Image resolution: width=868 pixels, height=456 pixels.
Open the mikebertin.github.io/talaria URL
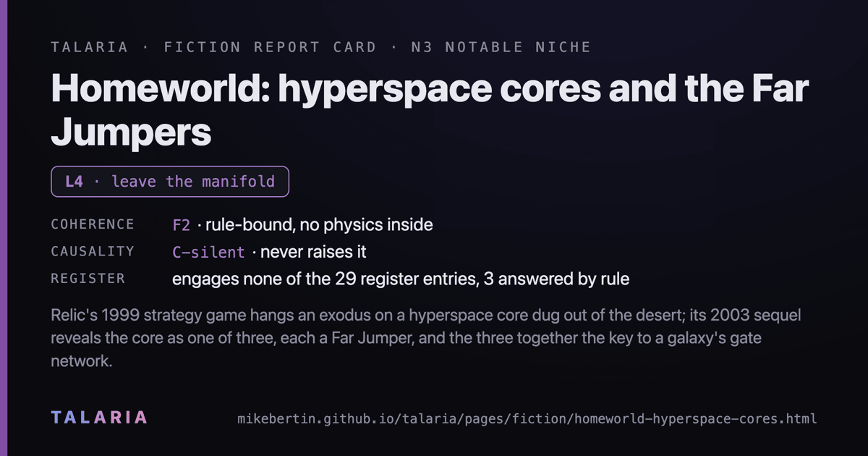(x=527, y=418)
